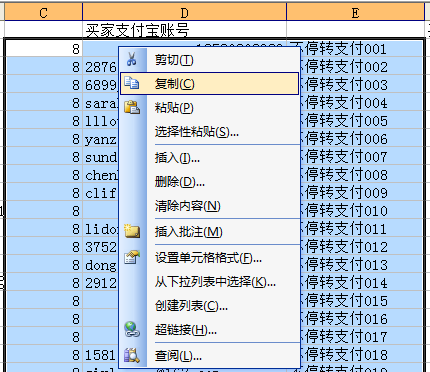Screen dimensions: 430x372
Task: Click column D cell starting with sund
Action: (101, 156)
